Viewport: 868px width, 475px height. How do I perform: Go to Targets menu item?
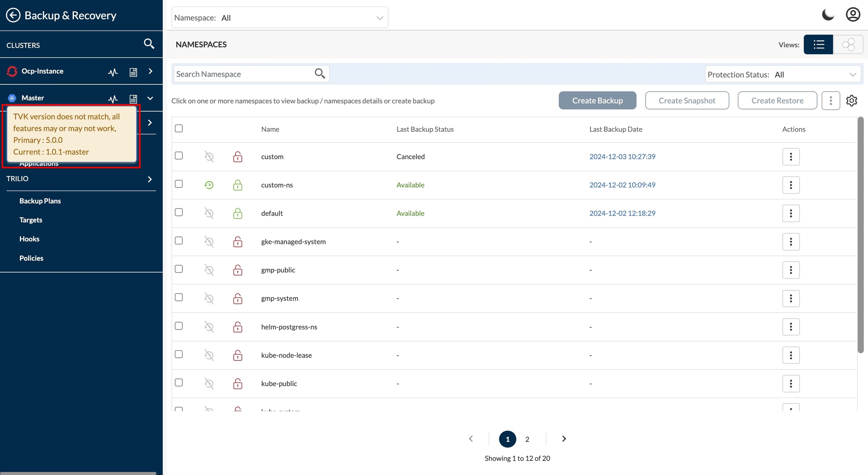(x=31, y=220)
